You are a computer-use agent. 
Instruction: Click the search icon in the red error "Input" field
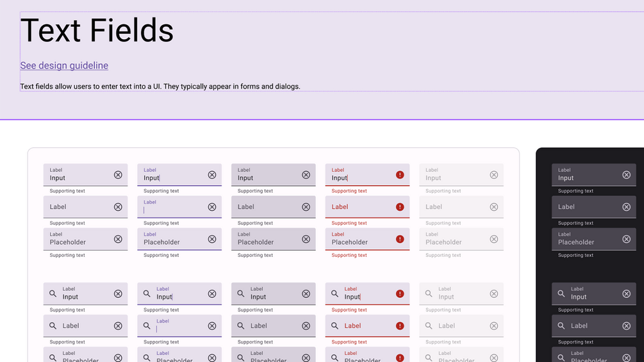pos(334,293)
